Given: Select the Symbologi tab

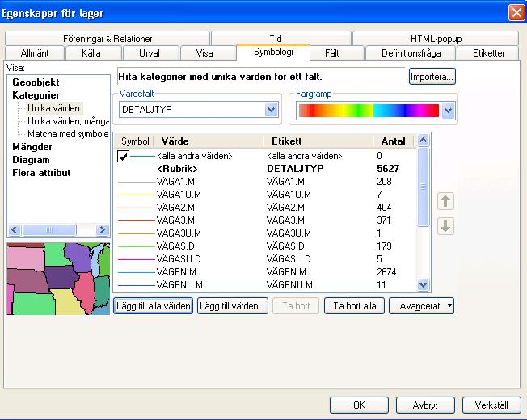Looking at the screenshot, I should [x=273, y=52].
